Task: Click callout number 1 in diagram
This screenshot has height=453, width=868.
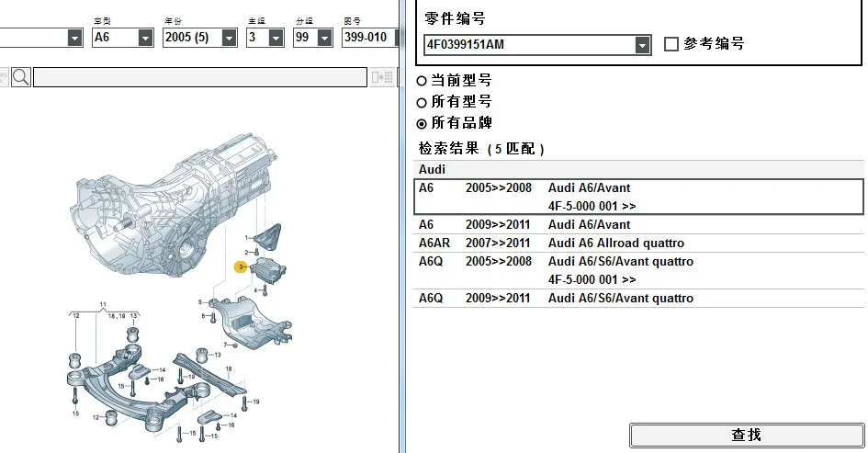Action: [x=246, y=238]
